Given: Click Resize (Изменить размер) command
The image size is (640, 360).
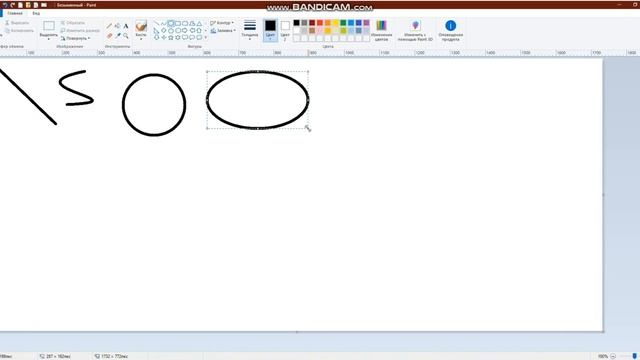Looking at the screenshot, I should (80, 31).
